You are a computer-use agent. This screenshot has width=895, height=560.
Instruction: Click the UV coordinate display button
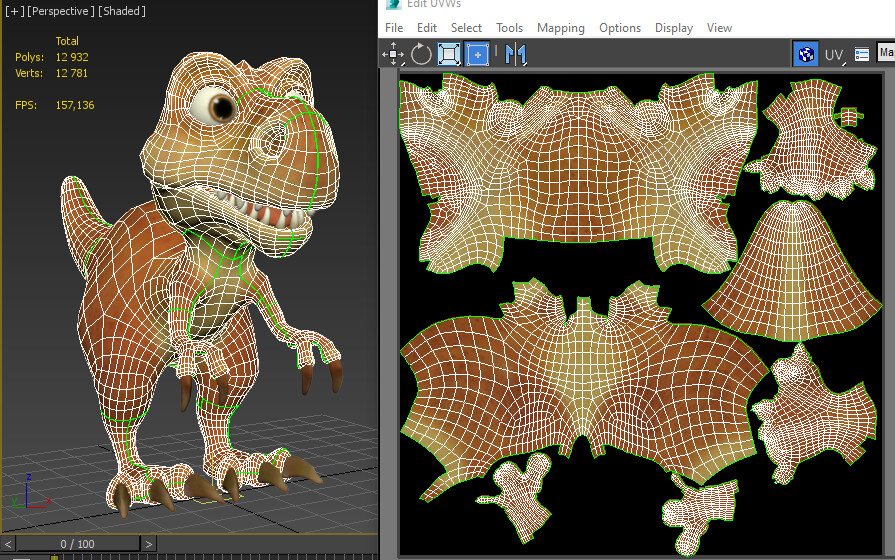(834, 54)
